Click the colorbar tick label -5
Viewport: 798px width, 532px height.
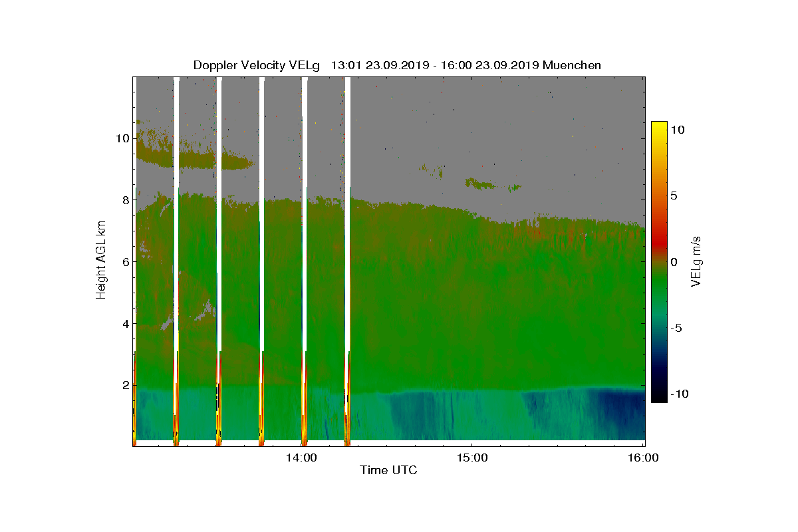click(x=676, y=328)
